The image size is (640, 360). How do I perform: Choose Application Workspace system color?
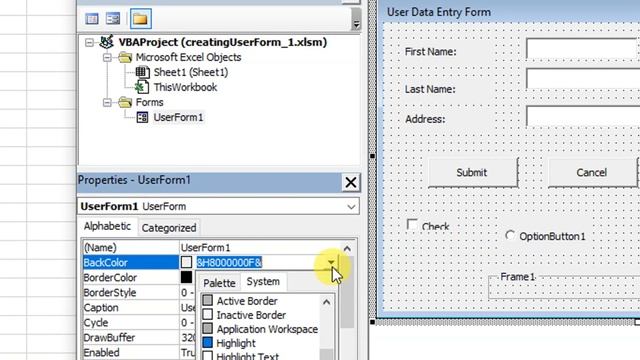point(260,329)
